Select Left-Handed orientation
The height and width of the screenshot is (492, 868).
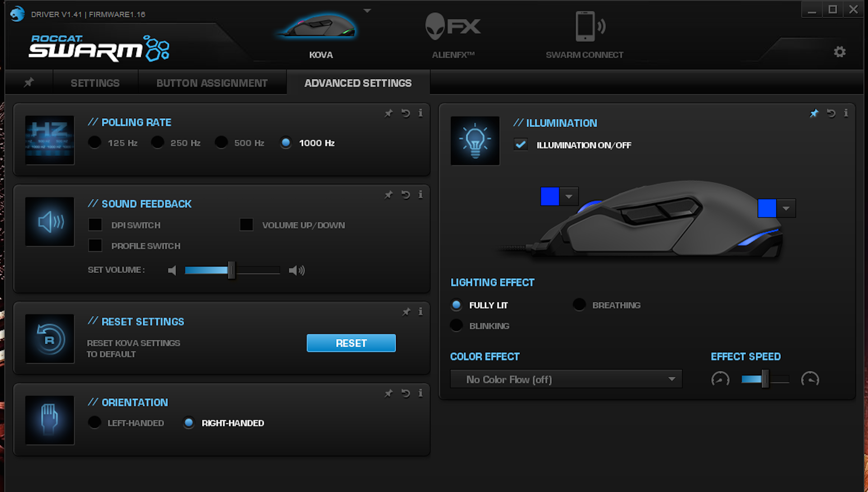(94, 422)
